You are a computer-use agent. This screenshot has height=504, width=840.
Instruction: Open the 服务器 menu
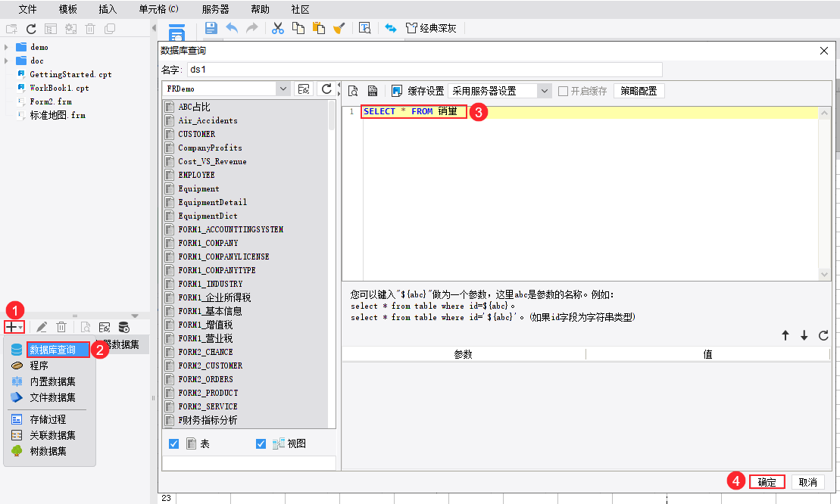pyautogui.click(x=215, y=9)
